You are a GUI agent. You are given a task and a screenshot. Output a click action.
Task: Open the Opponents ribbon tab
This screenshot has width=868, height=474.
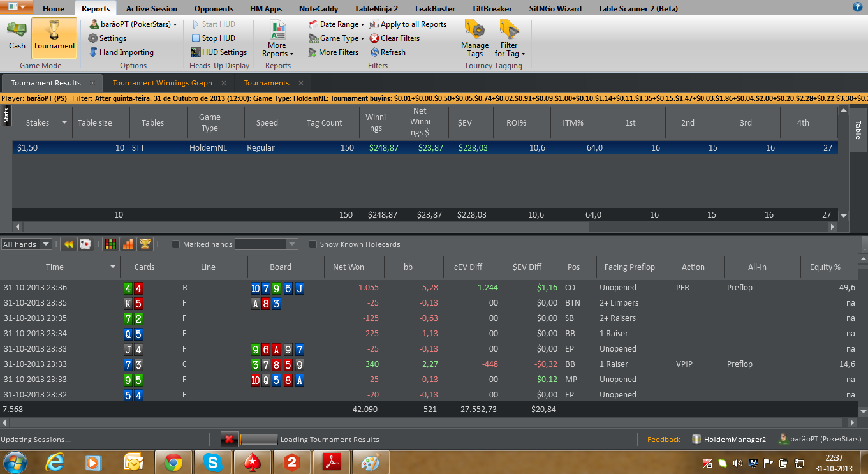point(215,9)
